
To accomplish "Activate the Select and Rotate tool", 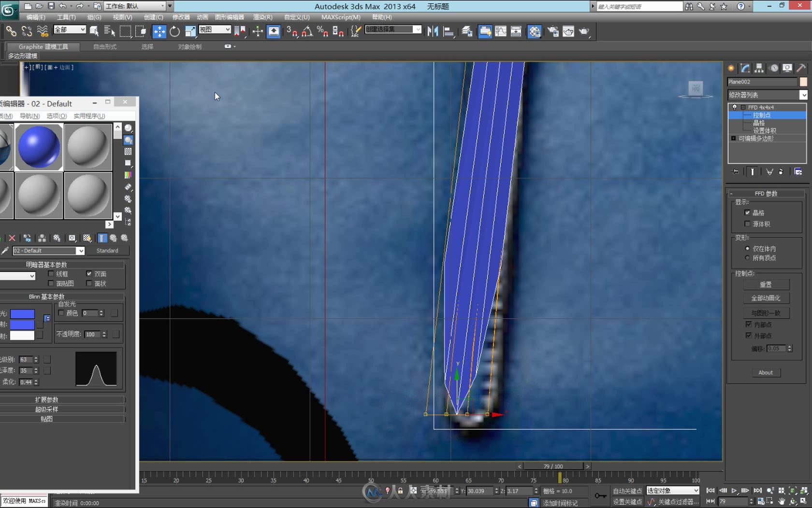I will click(x=174, y=31).
